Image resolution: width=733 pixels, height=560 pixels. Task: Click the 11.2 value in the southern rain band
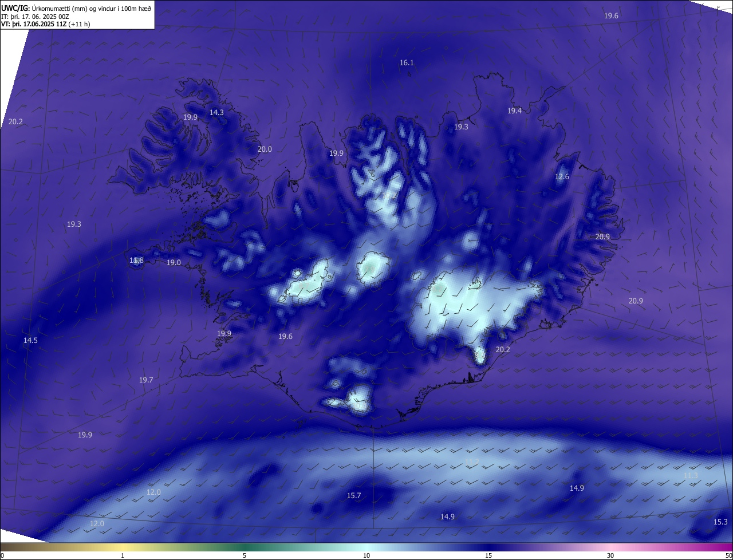coord(472,462)
